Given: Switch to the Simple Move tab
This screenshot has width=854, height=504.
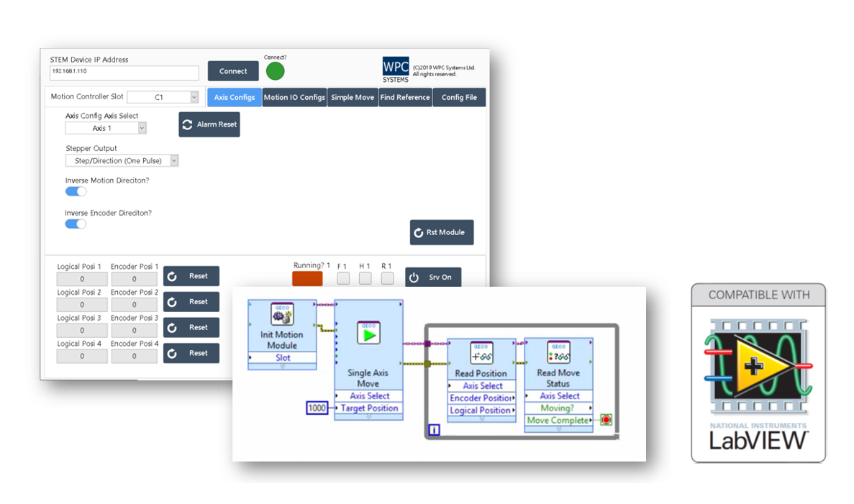Looking at the screenshot, I should pyautogui.click(x=353, y=98).
